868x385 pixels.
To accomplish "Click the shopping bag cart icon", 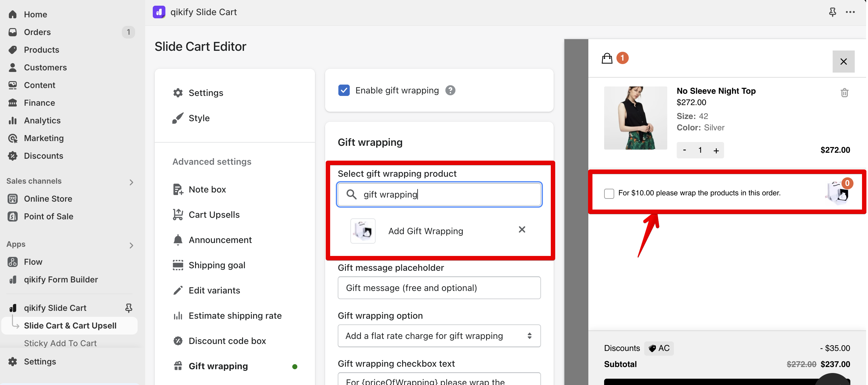I will tap(607, 58).
